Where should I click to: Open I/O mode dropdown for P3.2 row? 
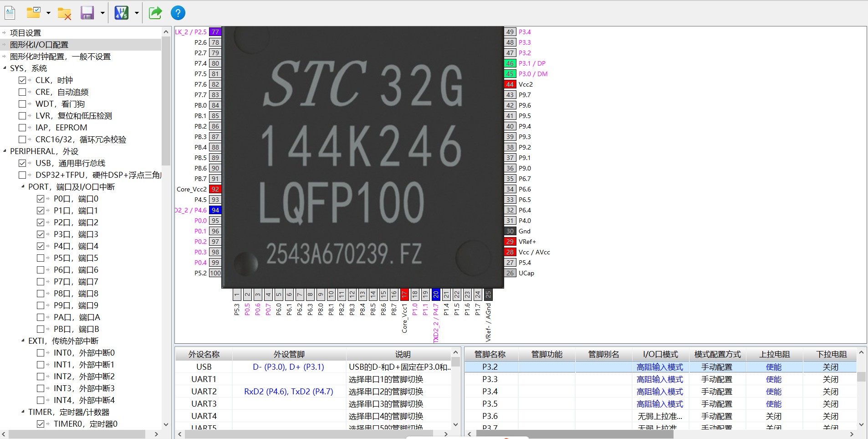tap(660, 367)
